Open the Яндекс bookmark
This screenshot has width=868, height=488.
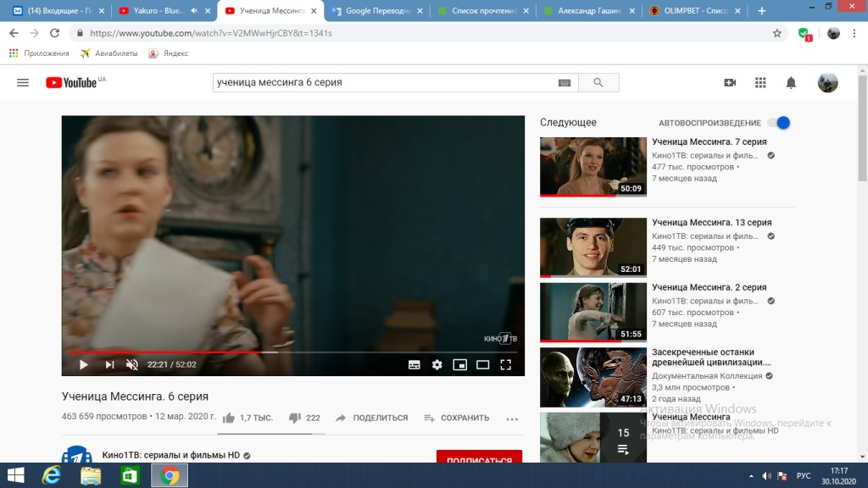point(169,53)
